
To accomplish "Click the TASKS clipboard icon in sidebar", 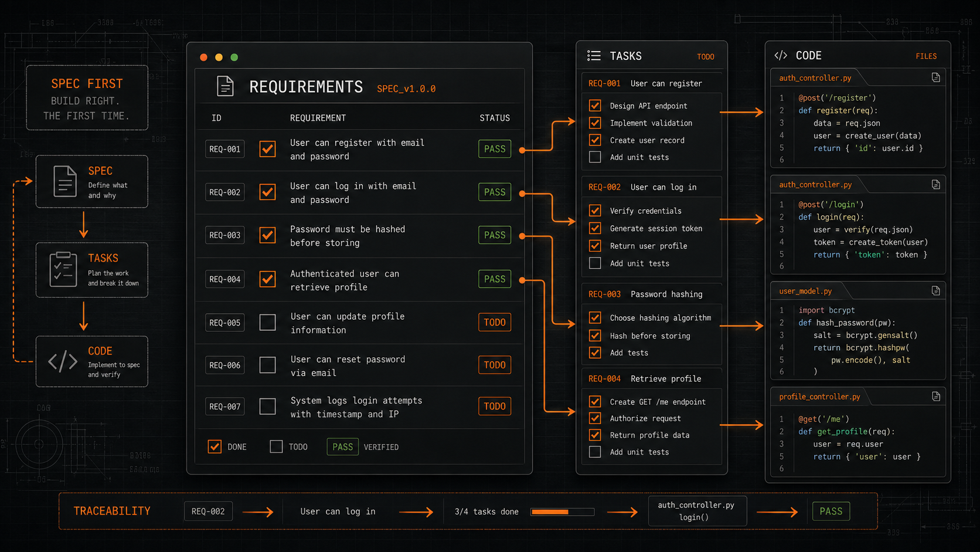I will pyautogui.click(x=63, y=269).
